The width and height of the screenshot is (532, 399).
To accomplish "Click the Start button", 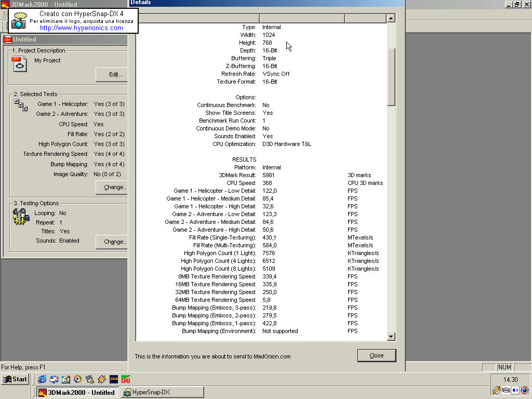I will pyautogui.click(x=15, y=379).
